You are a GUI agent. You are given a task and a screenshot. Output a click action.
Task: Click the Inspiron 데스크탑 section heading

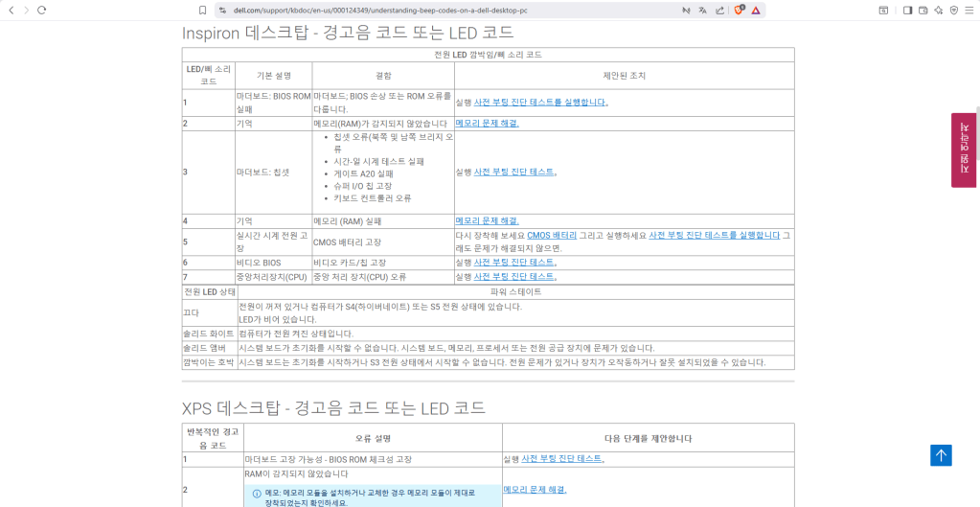348,33
